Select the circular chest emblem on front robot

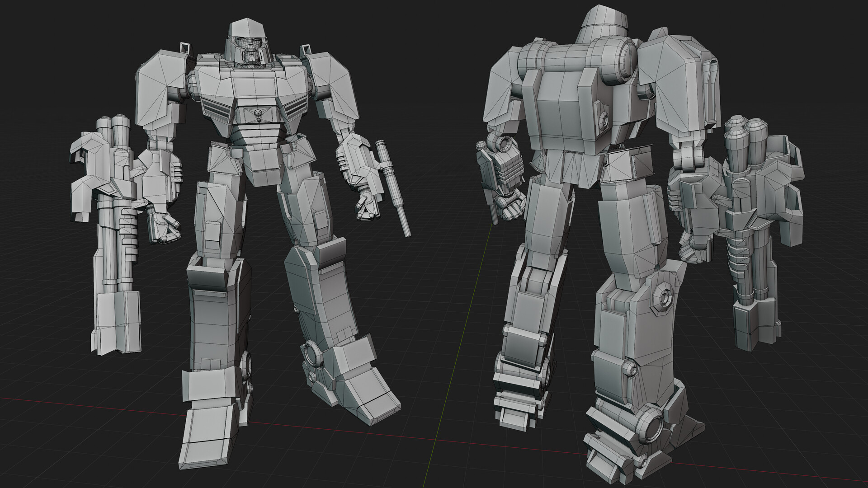[257, 113]
